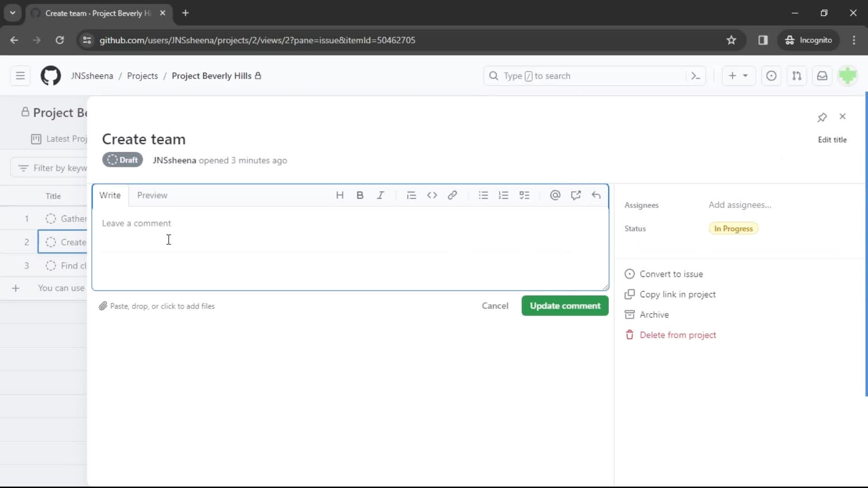The height and width of the screenshot is (488, 868).
Task: Click the mention at-sign icon
Action: [x=555, y=195]
